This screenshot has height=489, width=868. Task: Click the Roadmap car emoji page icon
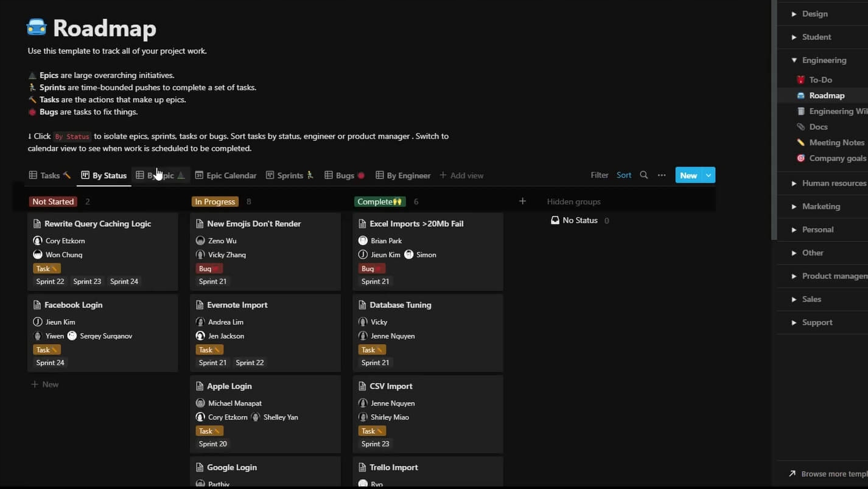coord(37,27)
